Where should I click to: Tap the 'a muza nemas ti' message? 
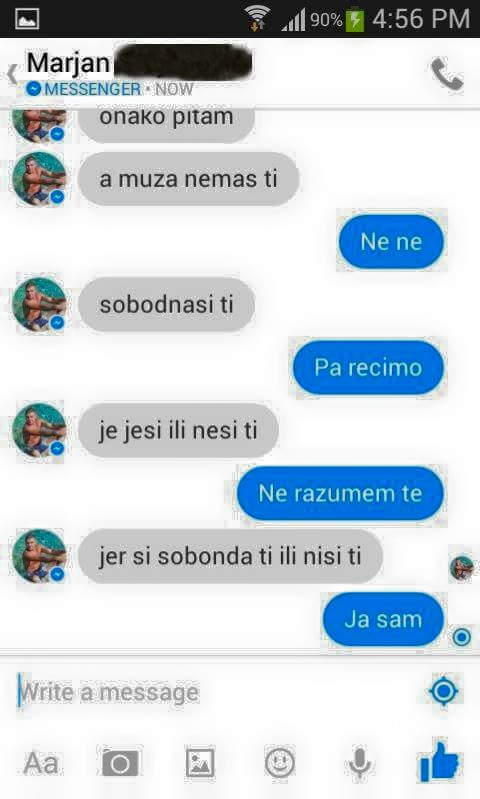(189, 179)
